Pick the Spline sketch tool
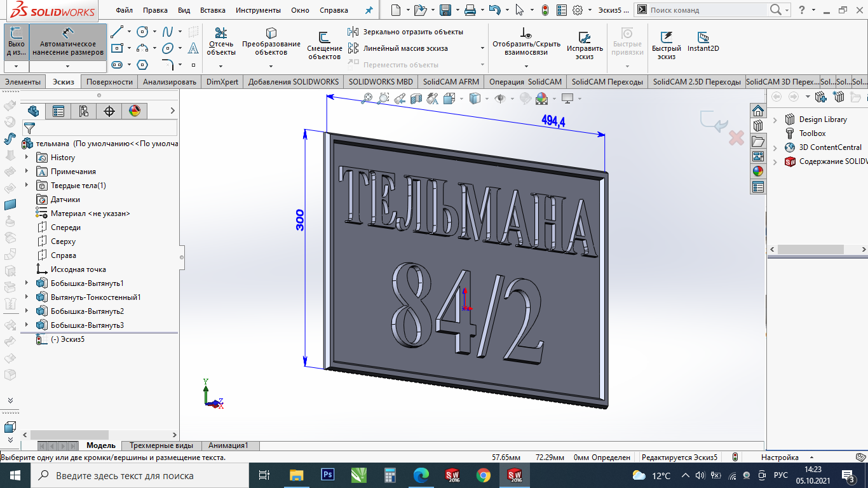Image resolution: width=868 pixels, height=488 pixels. [168, 32]
